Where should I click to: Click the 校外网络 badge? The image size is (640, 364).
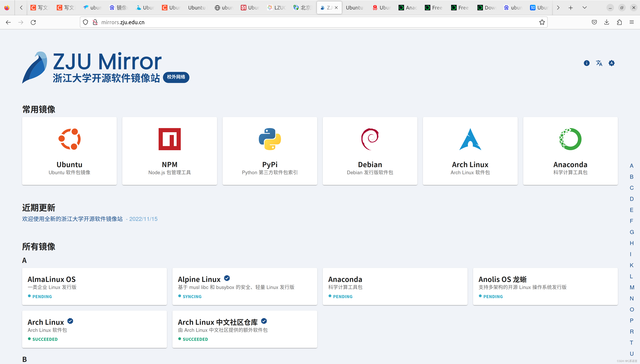pyautogui.click(x=176, y=77)
